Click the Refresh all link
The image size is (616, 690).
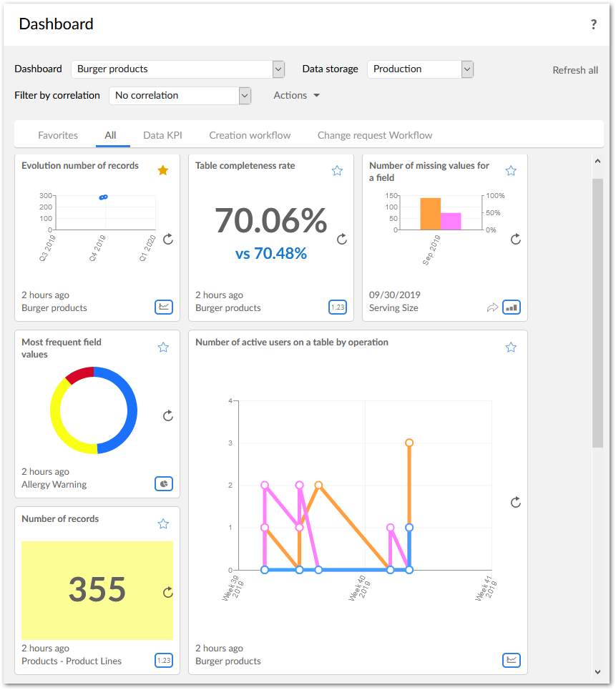click(x=575, y=70)
